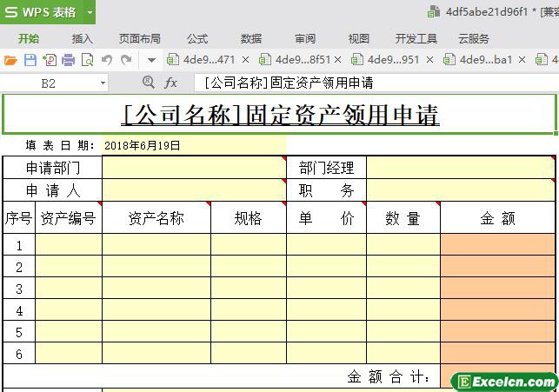Screen dimensions: 559x392
Task: Click the fx insert function icon
Action: (171, 83)
